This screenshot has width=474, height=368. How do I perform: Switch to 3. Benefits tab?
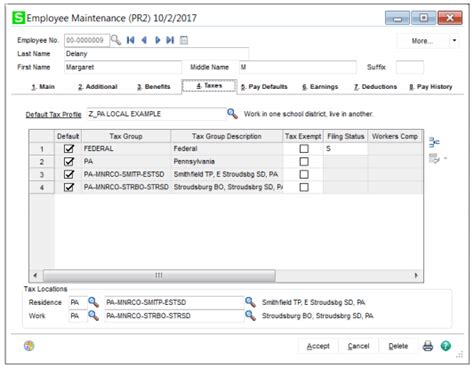pos(154,87)
